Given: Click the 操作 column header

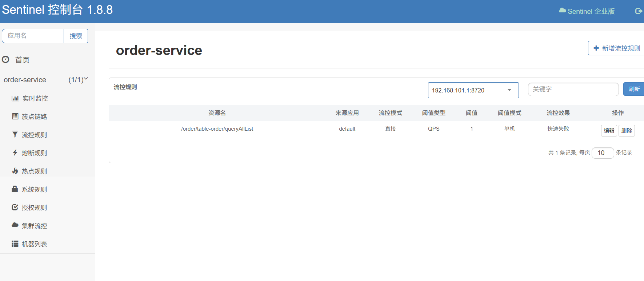Looking at the screenshot, I should coord(618,113).
